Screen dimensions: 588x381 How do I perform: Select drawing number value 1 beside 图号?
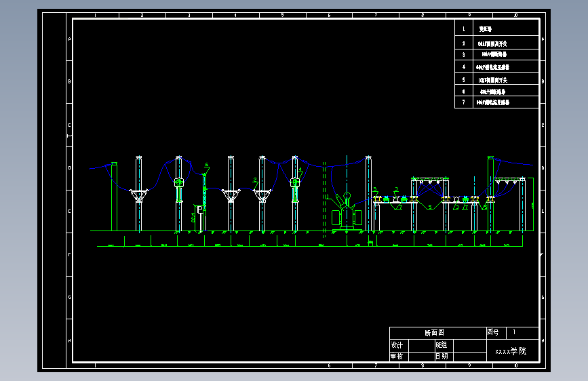click(x=514, y=332)
